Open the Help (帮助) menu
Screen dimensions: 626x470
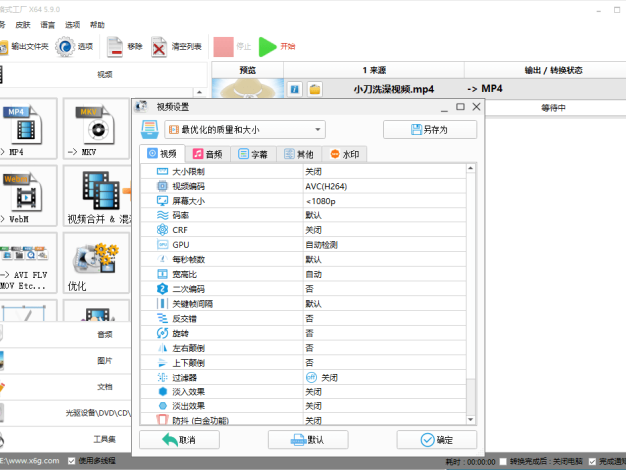pyautogui.click(x=97, y=25)
